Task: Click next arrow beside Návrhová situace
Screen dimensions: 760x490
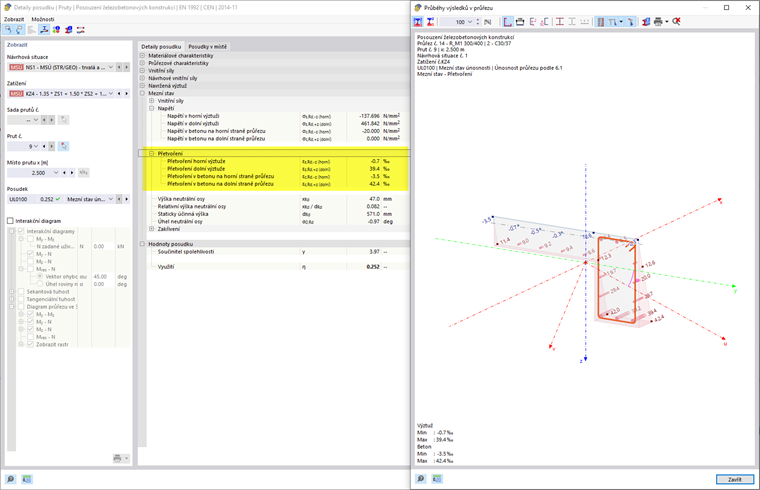Action: pyautogui.click(x=127, y=67)
